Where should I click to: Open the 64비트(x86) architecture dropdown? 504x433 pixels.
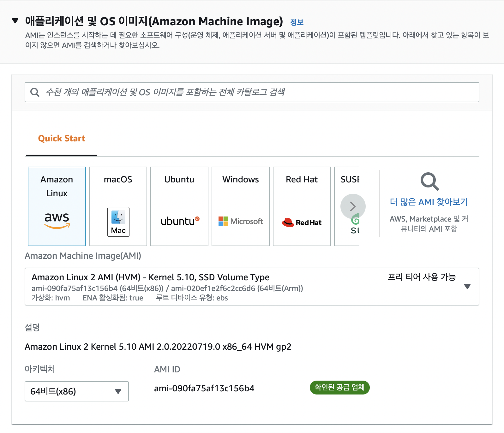click(77, 391)
